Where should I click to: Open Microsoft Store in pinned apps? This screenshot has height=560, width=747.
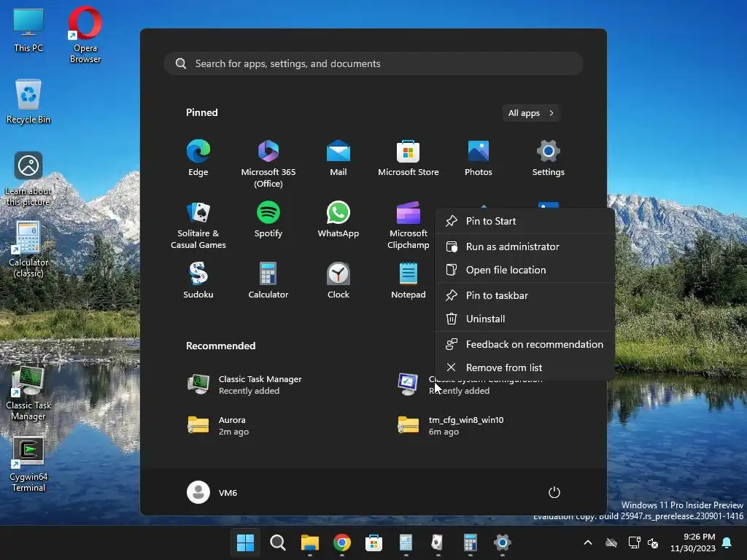coord(409,158)
